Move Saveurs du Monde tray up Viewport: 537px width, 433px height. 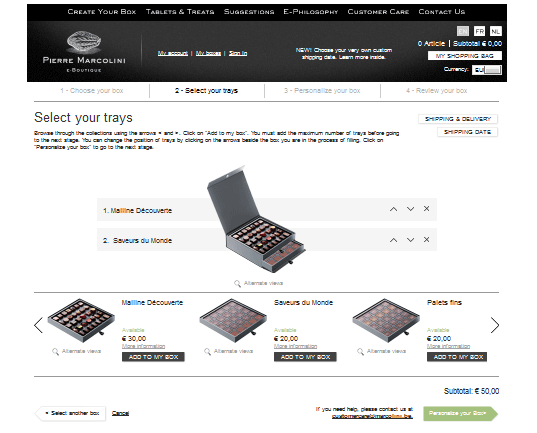coord(394,240)
